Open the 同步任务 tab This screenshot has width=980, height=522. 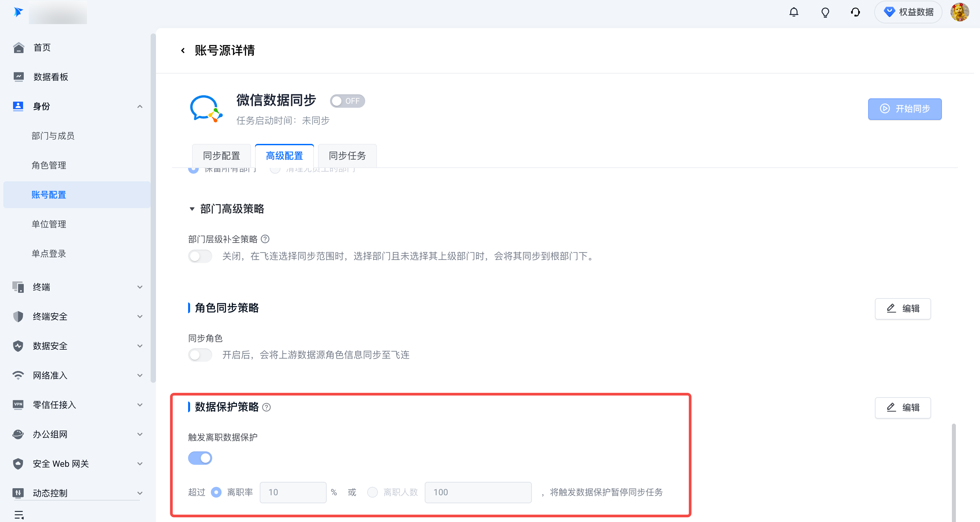[347, 156]
